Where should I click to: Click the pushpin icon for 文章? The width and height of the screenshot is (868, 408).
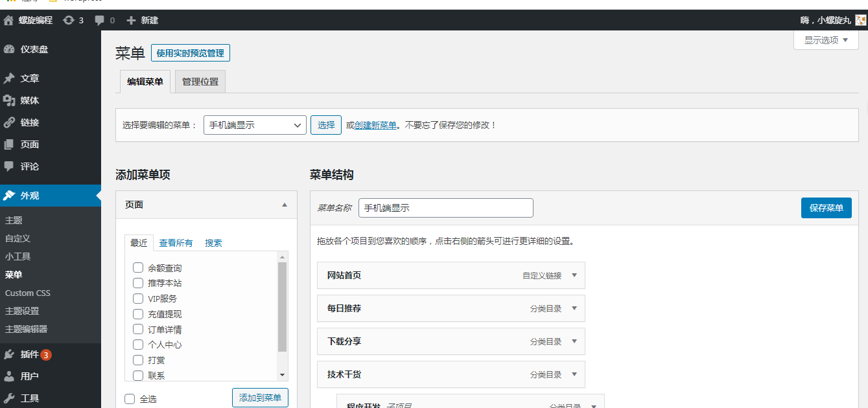[9, 78]
